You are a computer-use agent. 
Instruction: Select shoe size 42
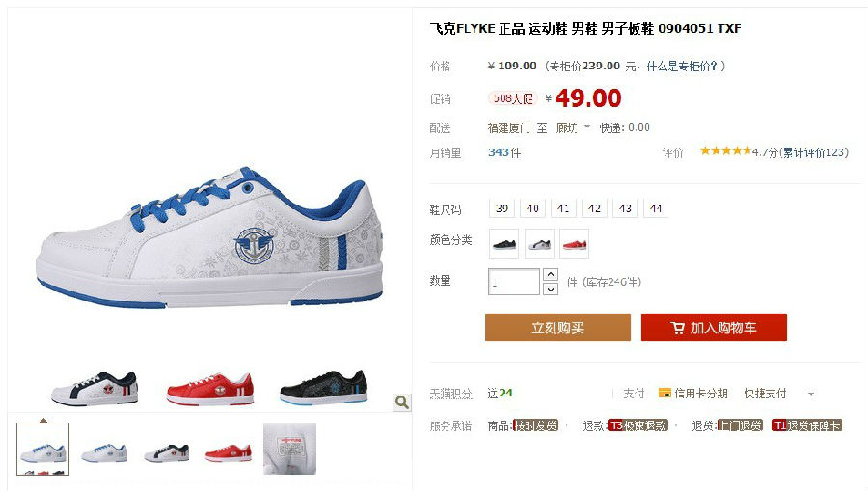594,208
